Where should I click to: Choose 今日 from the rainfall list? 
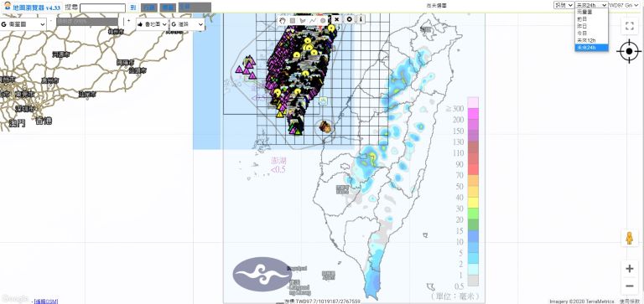point(591,33)
